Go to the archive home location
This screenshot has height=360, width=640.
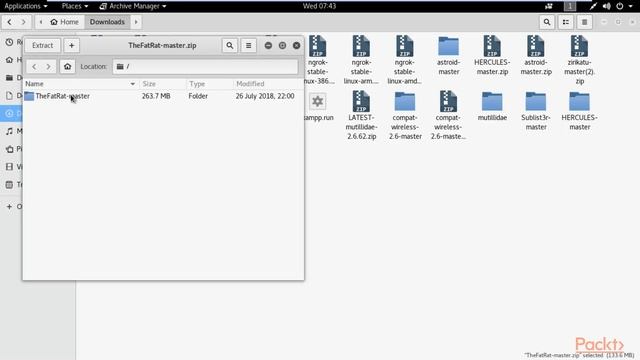67,66
